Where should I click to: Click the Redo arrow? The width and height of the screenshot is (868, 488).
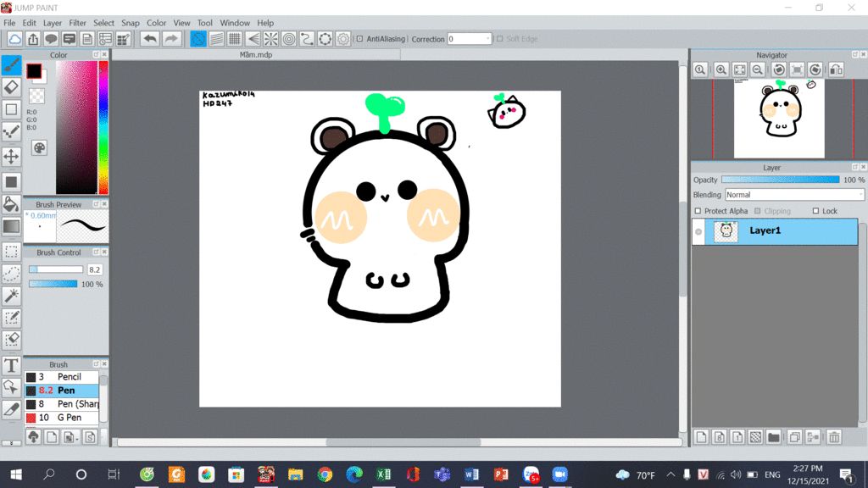point(171,39)
